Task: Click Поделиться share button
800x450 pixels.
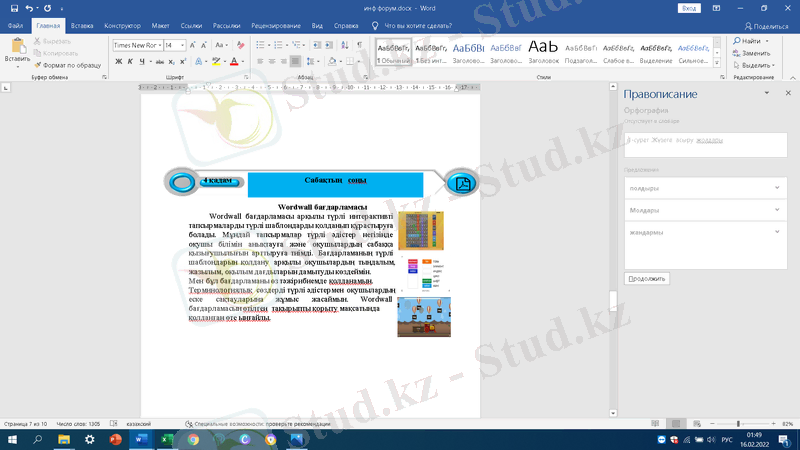Action: click(766, 26)
